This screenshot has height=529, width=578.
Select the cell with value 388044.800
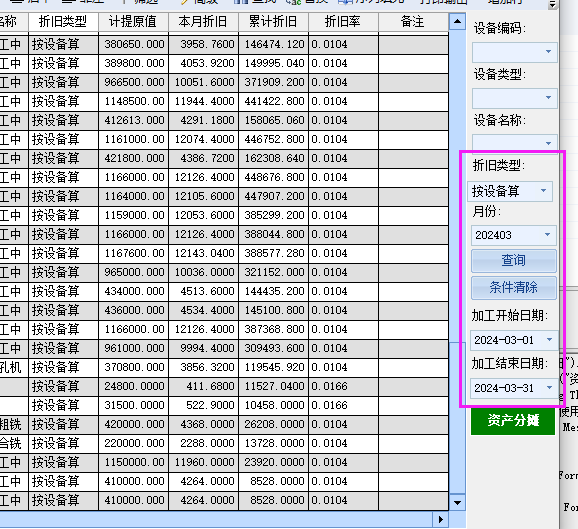[274, 234]
